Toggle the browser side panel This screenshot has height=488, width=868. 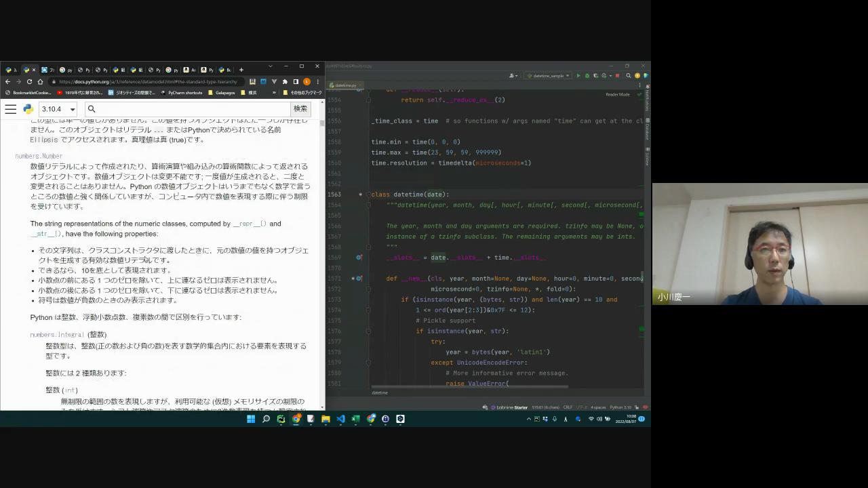pyautogui.click(x=296, y=81)
